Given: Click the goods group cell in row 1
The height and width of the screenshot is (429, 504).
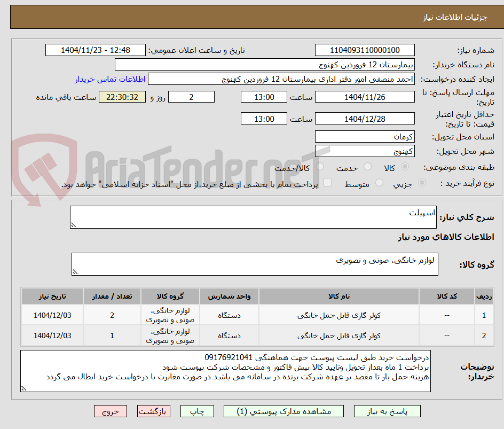Looking at the screenshot, I should coord(170,316).
